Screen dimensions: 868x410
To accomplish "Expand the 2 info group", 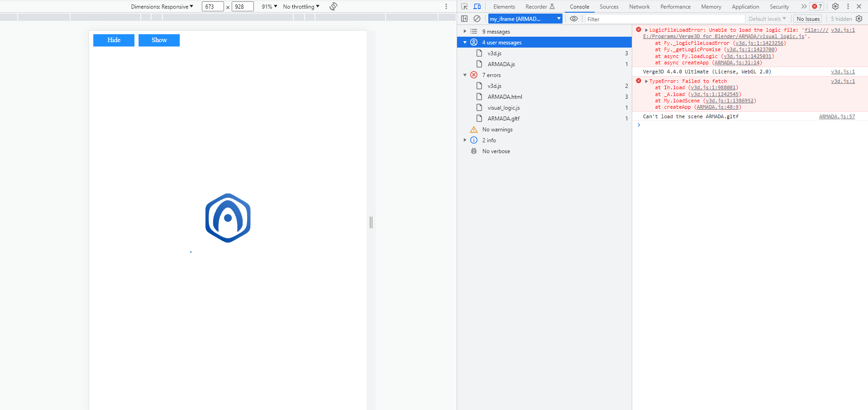I will coord(465,140).
